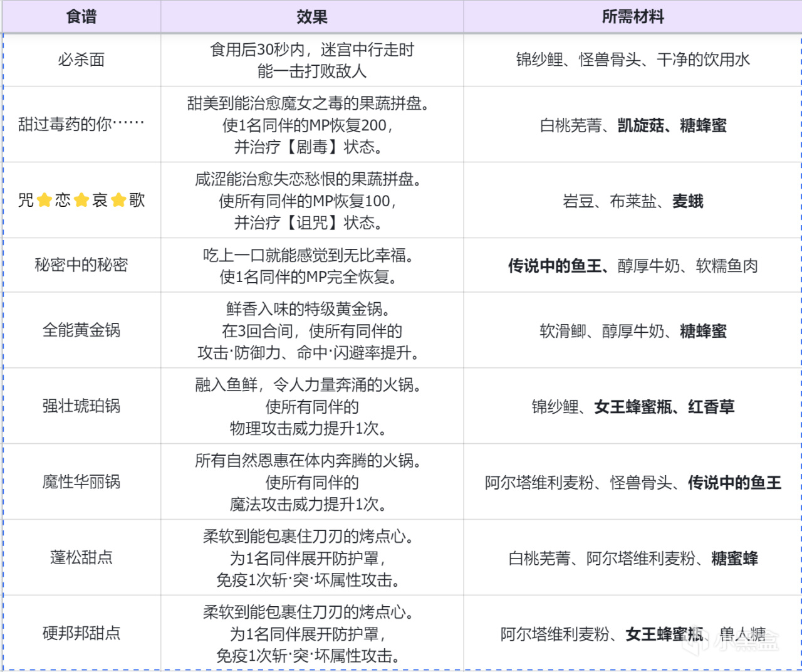Screen dimensions: 802x672
Task: Click effect text restoring MP 200
Action: [x=308, y=125]
